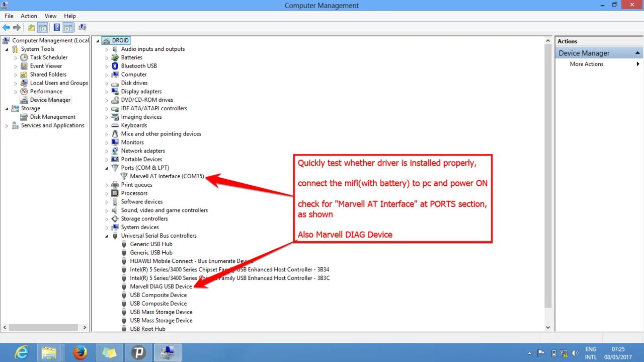Image resolution: width=644 pixels, height=362 pixels.
Task: Click the Back arrow in the toolbar
Action: (x=6, y=28)
